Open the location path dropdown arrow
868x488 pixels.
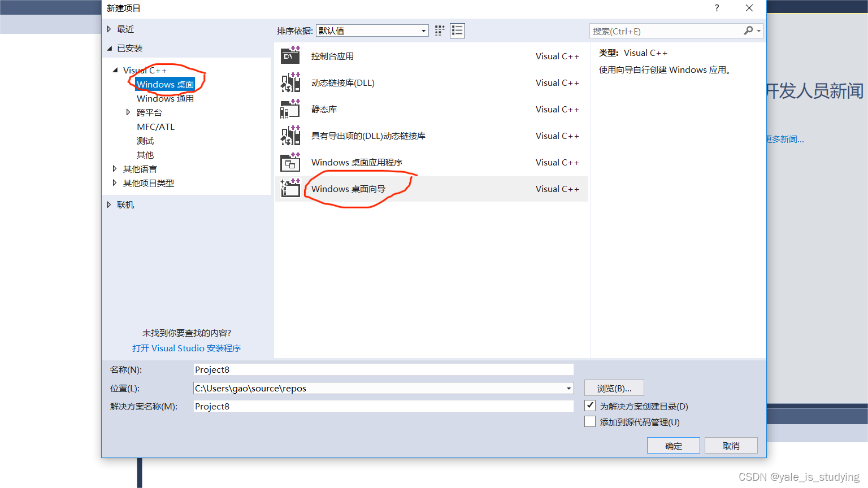tap(568, 388)
